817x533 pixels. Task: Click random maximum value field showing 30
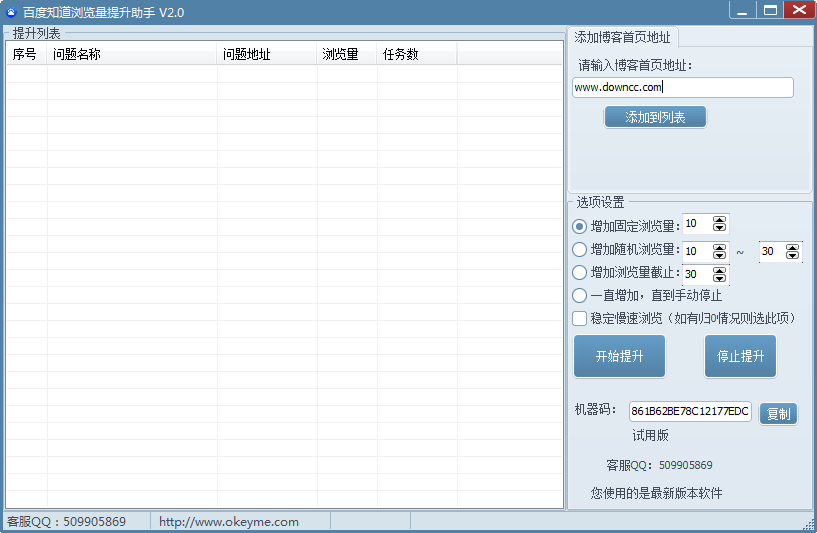pyautogui.click(x=772, y=252)
